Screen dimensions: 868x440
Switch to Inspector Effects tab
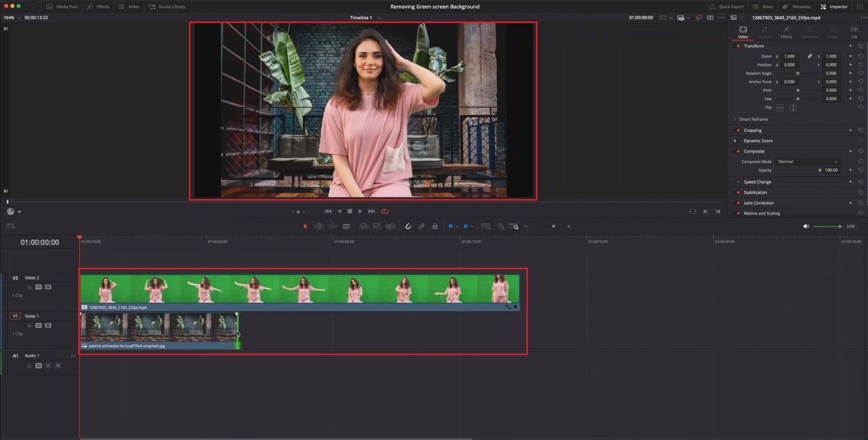pos(786,32)
